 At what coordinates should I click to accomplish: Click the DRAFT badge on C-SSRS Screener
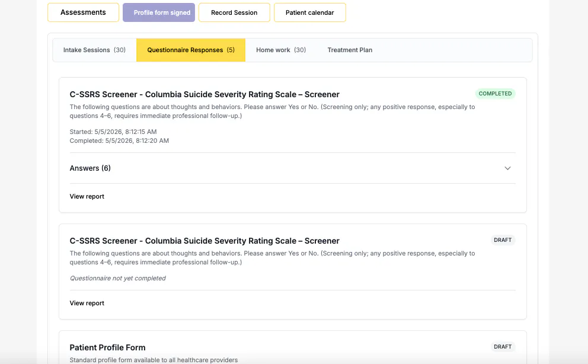pos(503,240)
